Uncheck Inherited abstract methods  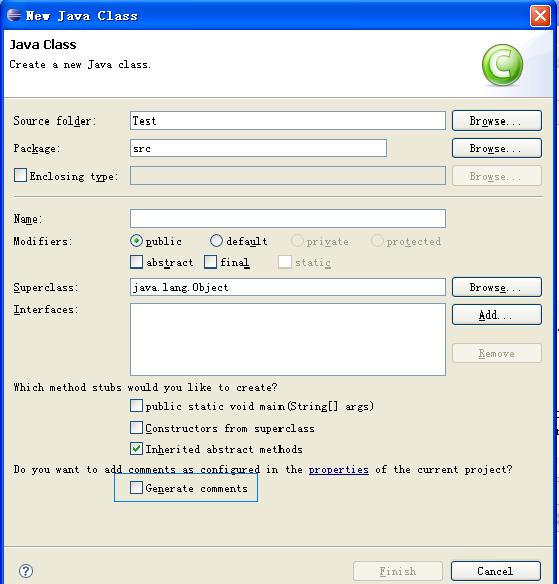point(136,449)
